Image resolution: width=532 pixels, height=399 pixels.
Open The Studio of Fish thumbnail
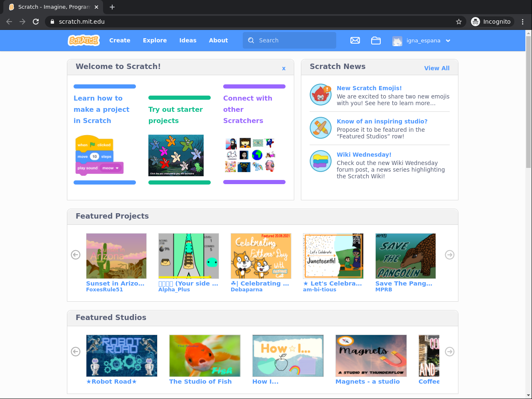tap(205, 356)
